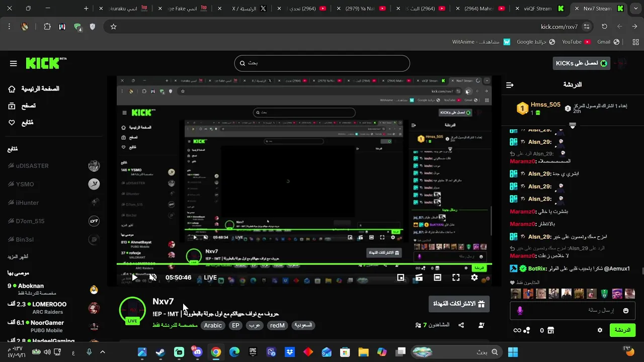
Task: Open the KICKs points icon in chat
Action: (522, 330)
